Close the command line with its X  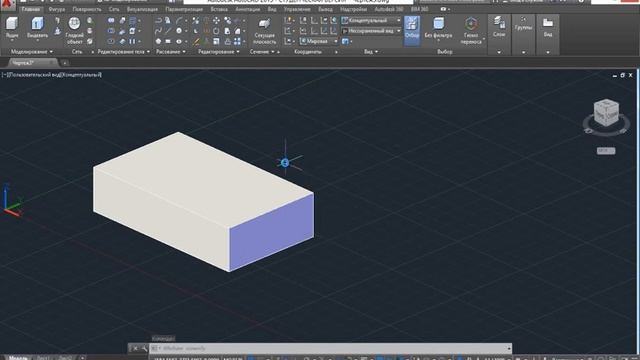(x=135, y=348)
